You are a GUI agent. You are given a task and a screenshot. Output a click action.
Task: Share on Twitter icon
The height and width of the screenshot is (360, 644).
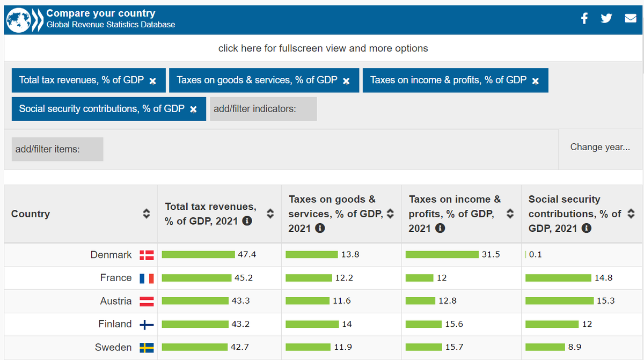pos(606,18)
